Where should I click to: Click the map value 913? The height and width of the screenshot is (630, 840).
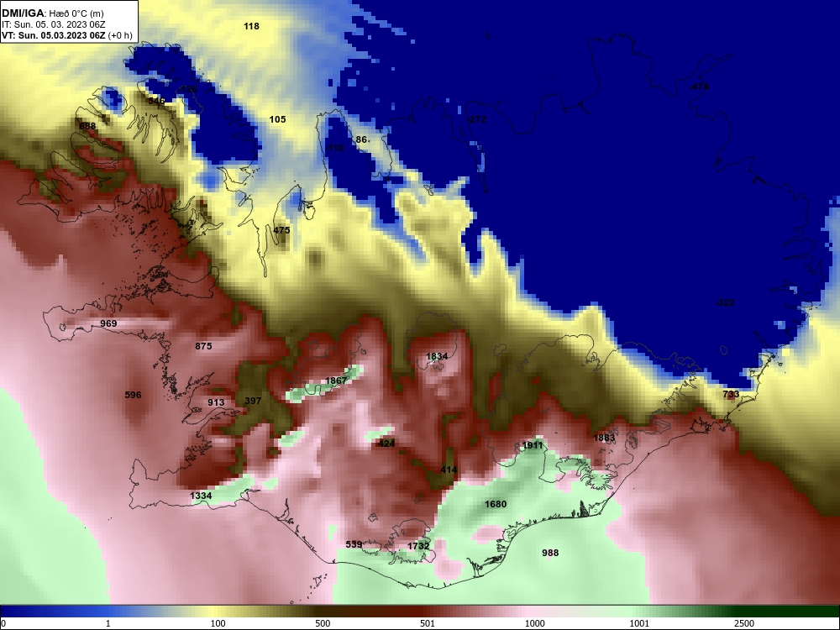tap(217, 403)
